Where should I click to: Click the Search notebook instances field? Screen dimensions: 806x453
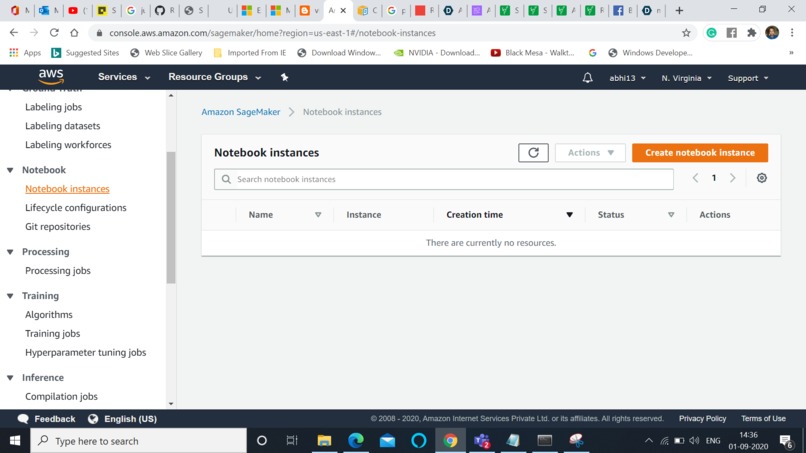pos(444,179)
